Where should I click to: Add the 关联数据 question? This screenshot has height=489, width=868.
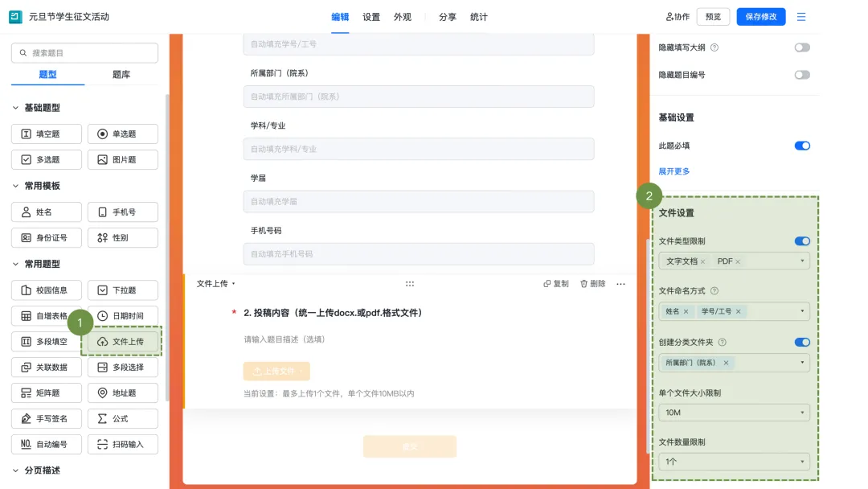click(47, 368)
